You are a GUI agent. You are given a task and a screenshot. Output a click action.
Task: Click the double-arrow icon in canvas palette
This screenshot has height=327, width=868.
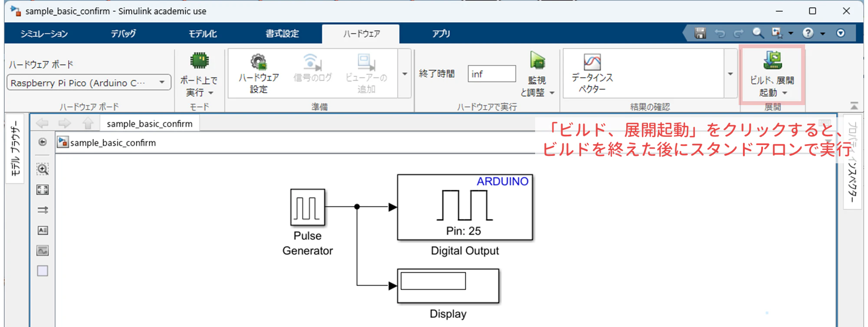coord(43,210)
